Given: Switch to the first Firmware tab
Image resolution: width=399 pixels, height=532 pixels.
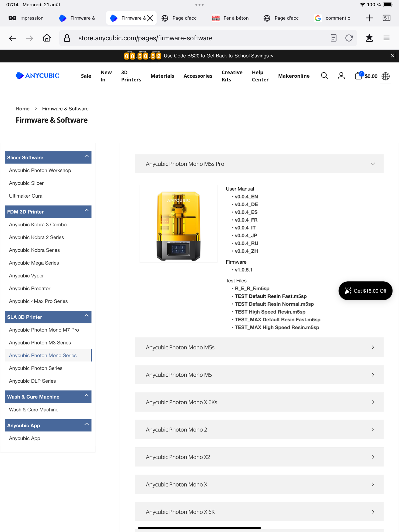Looking at the screenshot, I should 77,18.
